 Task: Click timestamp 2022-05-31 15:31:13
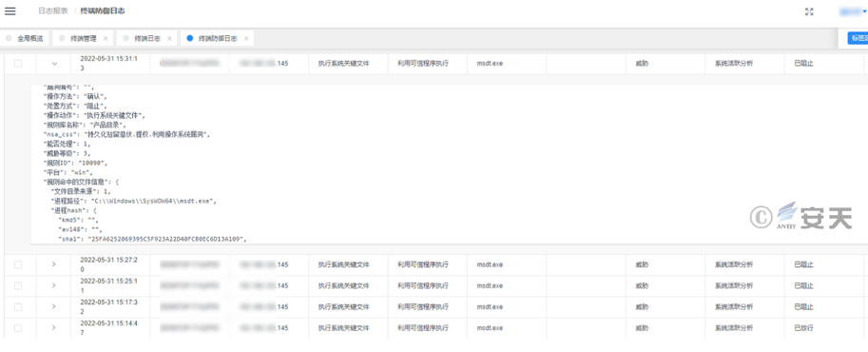[109, 63]
